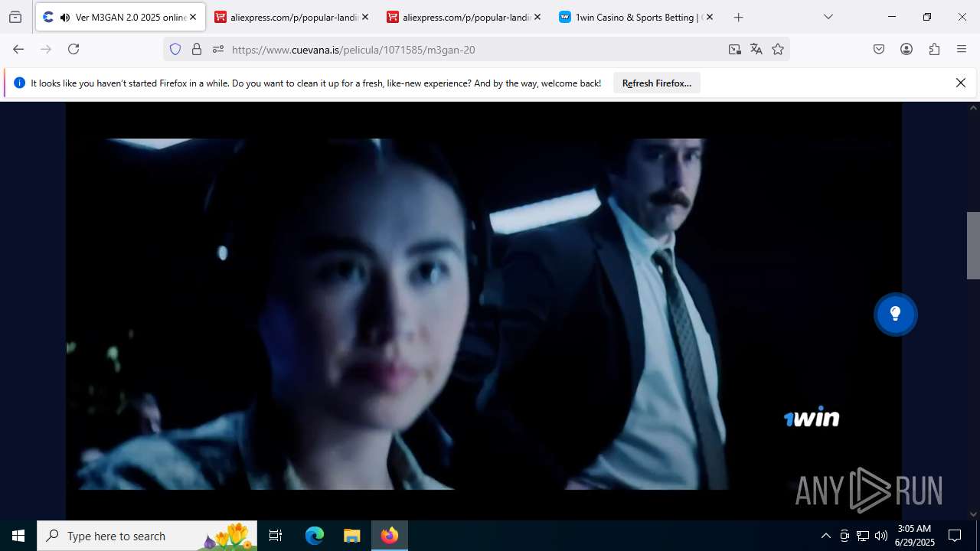
Task: Click the Refresh Firefox... button
Action: (x=657, y=83)
